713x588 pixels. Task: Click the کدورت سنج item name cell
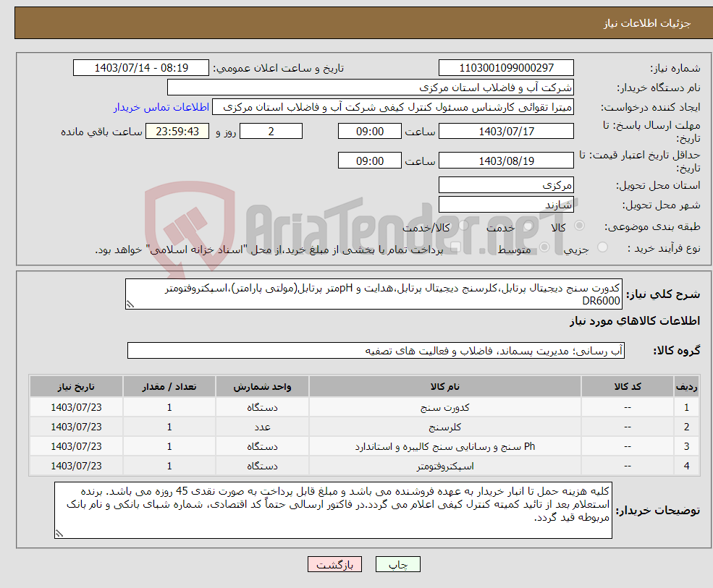[x=444, y=407]
